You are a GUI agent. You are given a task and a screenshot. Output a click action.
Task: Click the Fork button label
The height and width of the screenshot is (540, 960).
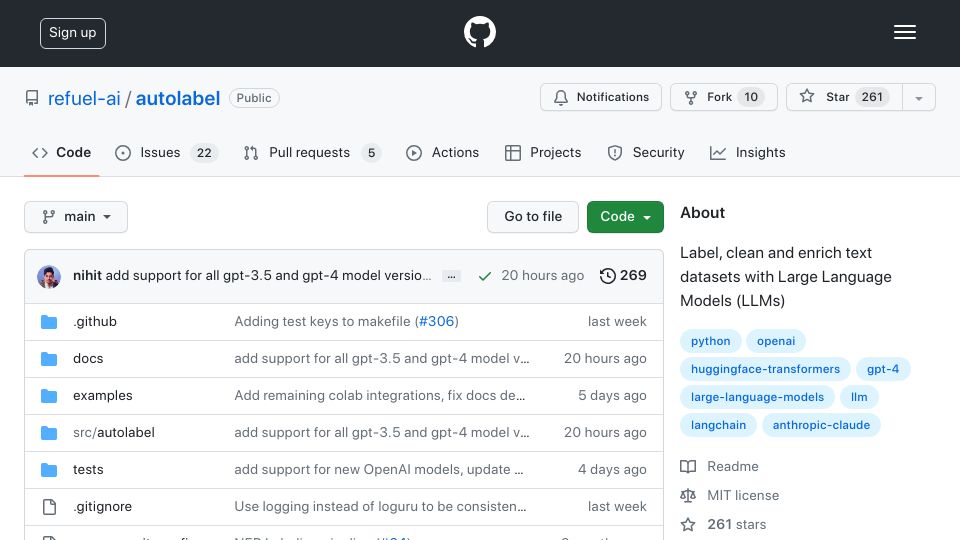(719, 97)
